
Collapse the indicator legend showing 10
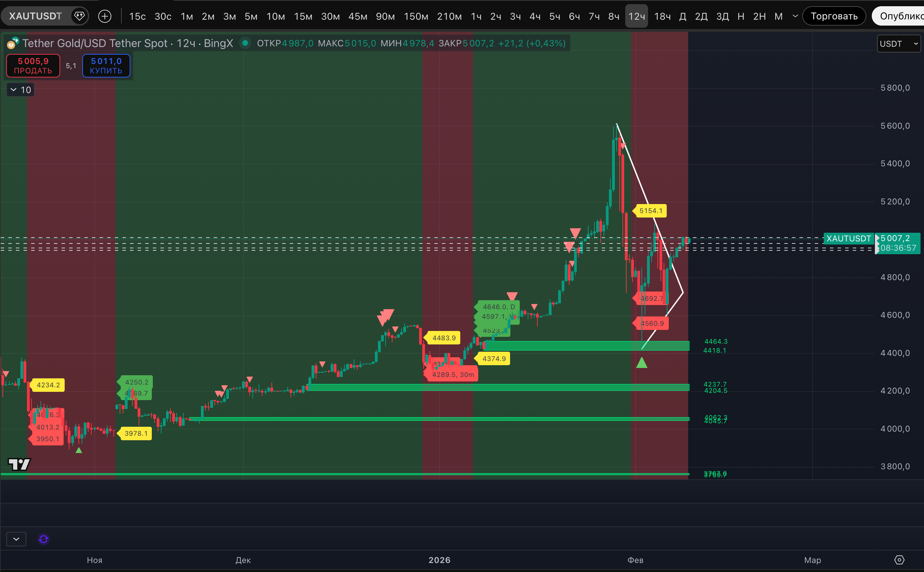(x=13, y=90)
